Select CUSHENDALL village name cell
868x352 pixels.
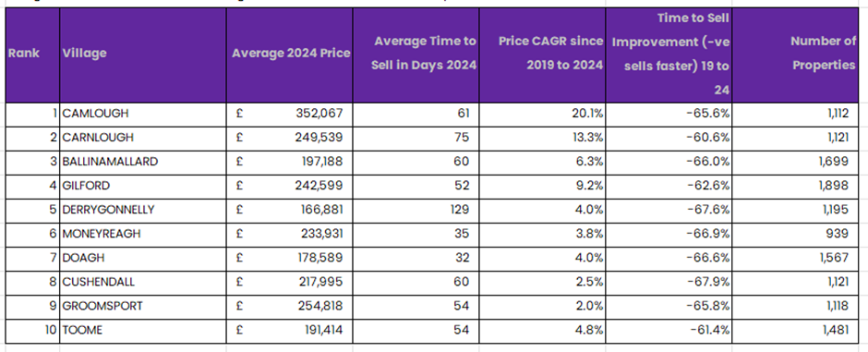point(143,282)
